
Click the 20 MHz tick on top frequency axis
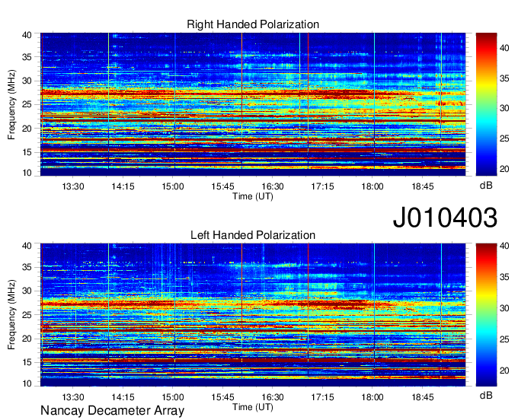27,129
